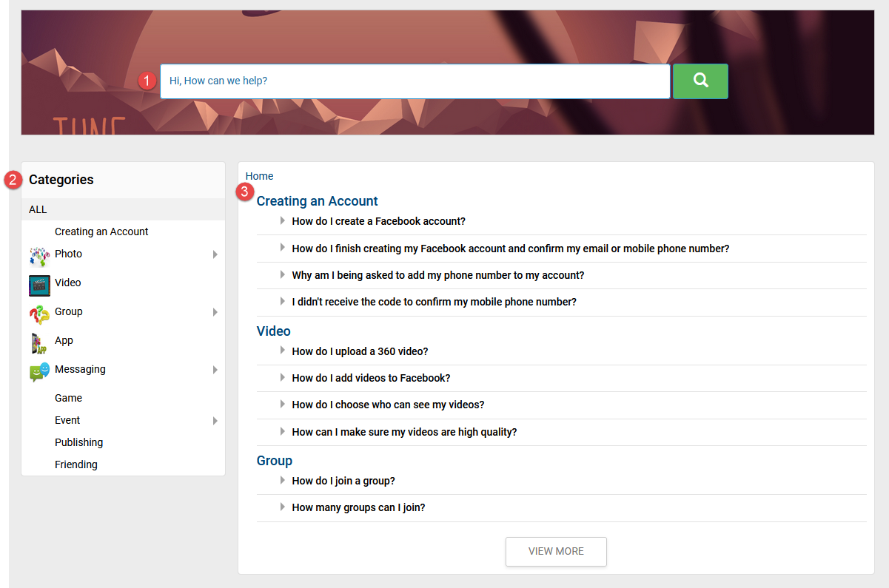Screen dimensions: 889x588
Task: Open question 'How do I create a Facebook account?'
Action: (379, 221)
